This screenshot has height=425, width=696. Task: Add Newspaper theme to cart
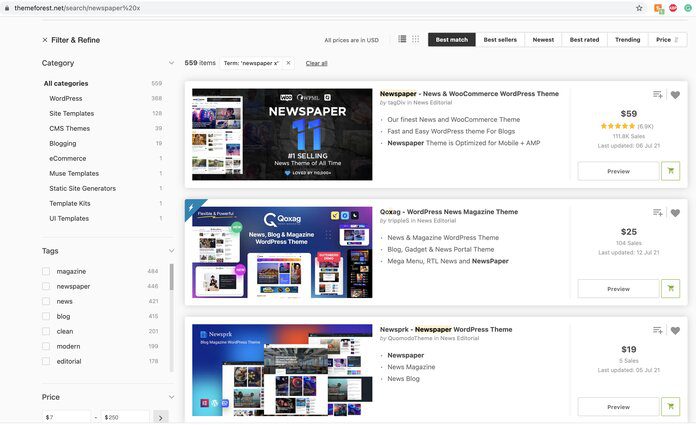coord(670,171)
